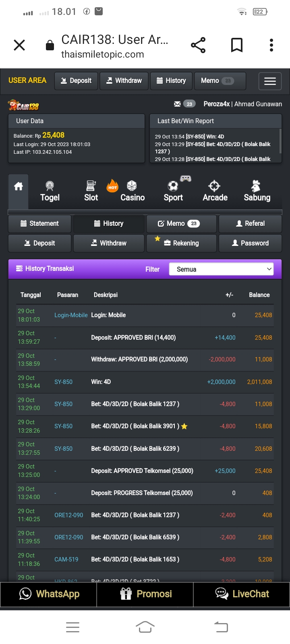This screenshot has width=290, height=644.
Task: Open browser three-dot overflow menu
Action: click(271, 45)
